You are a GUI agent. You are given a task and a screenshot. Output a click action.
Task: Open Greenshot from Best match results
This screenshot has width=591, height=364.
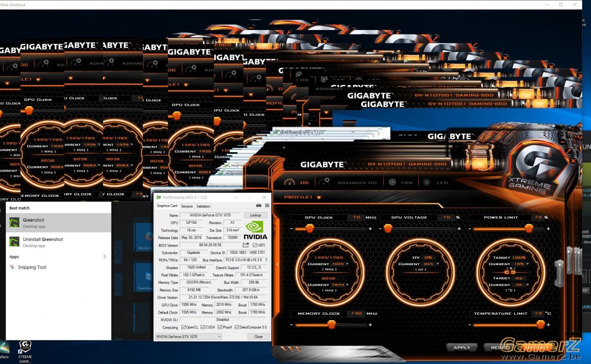pyautogui.click(x=59, y=223)
